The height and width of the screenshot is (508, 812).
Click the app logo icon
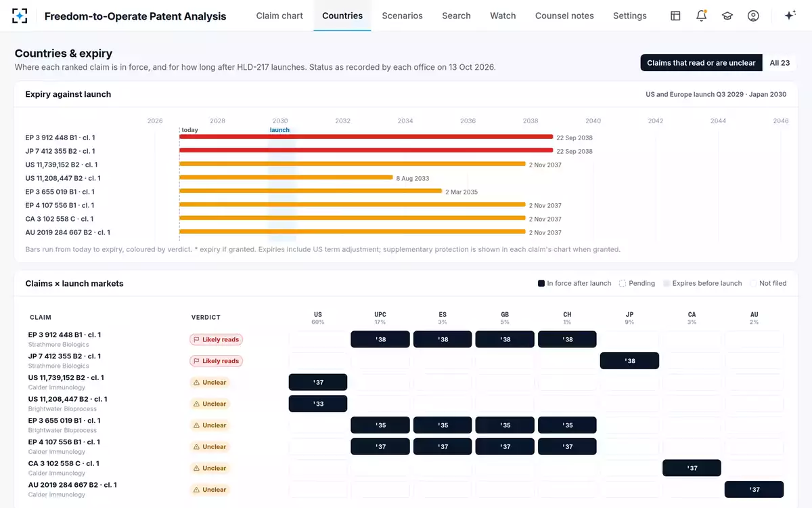pyautogui.click(x=20, y=16)
